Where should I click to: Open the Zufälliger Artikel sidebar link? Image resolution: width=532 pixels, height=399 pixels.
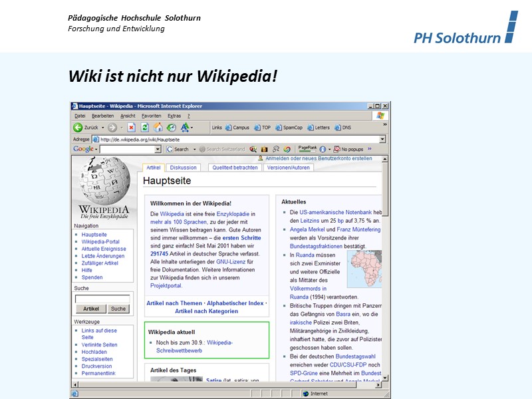(x=101, y=263)
